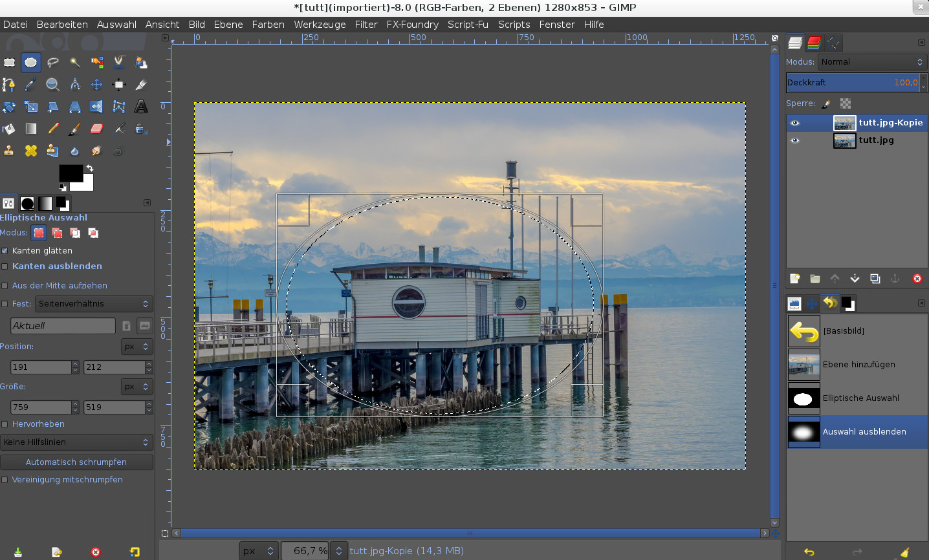Delete the layer with the red X icon
The height and width of the screenshot is (560, 929).
point(917,279)
